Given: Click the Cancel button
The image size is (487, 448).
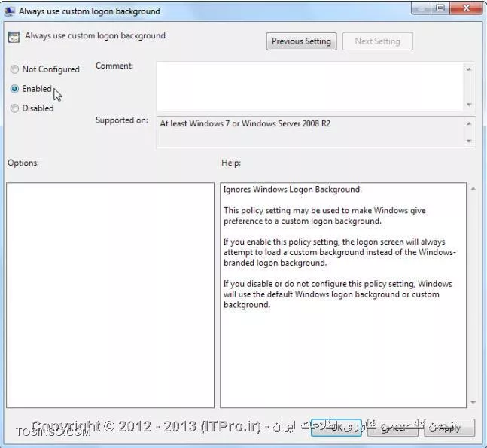Looking at the screenshot, I should [x=393, y=428].
